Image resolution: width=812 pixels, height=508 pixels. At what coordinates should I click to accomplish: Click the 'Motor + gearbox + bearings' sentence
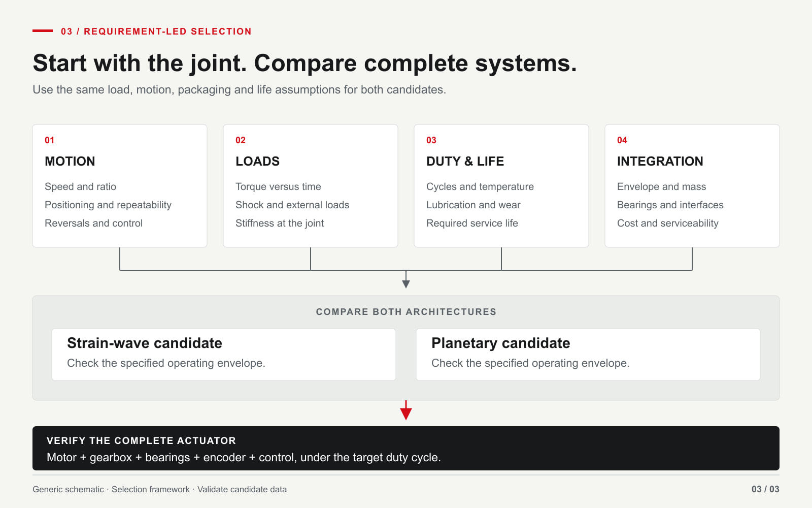point(244,457)
